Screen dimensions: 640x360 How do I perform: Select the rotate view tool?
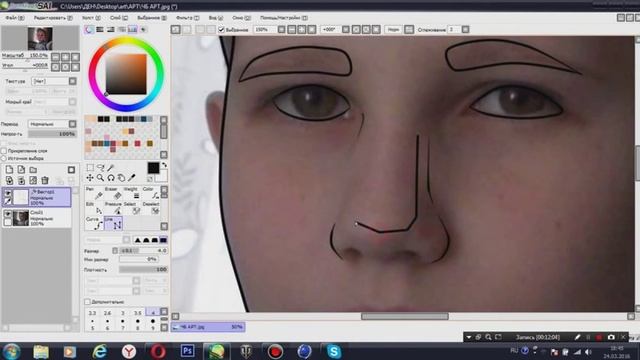click(x=111, y=178)
